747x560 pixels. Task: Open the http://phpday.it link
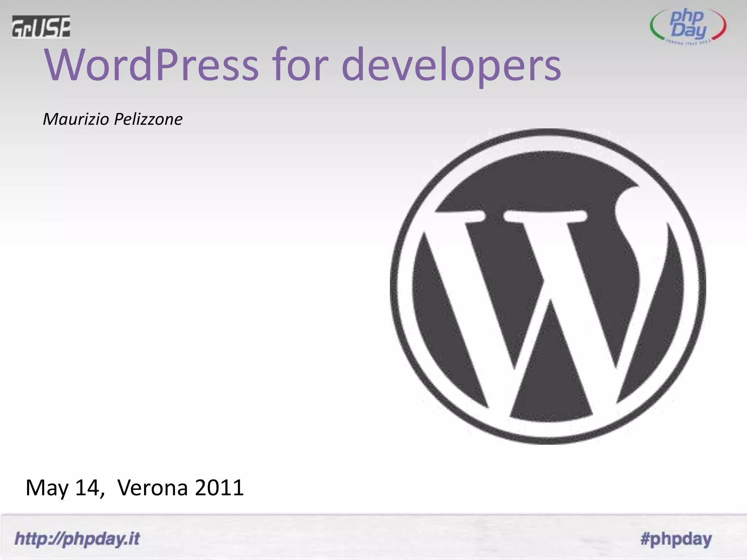[x=77, y=539]
